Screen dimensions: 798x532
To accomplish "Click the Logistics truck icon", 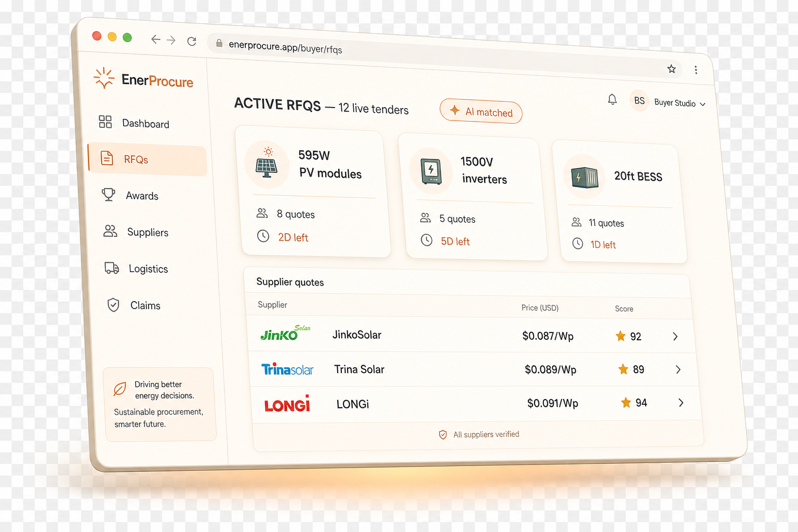I will 112,268.
